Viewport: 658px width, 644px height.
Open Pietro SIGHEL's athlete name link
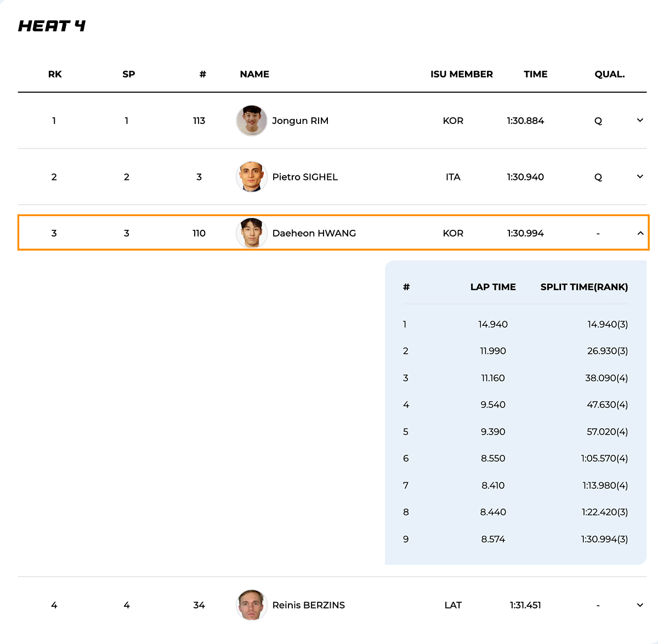click(x=305, y=177)
